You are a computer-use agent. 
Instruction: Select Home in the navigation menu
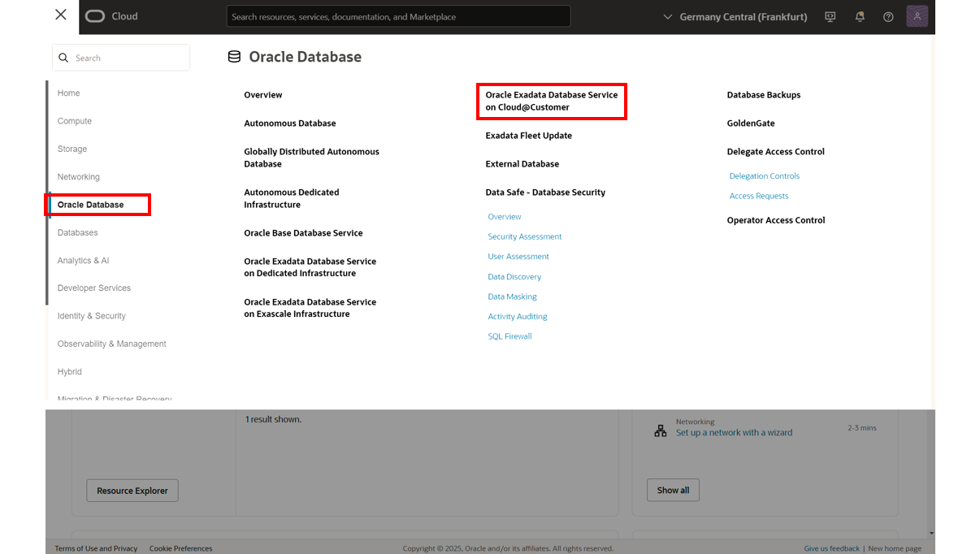click(x=68, y=93)
